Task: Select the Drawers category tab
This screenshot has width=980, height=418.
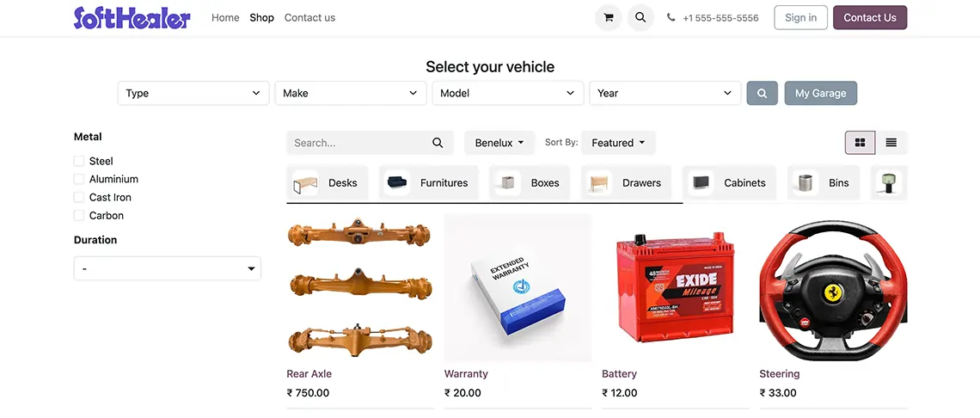Action: tap(626, 182)
